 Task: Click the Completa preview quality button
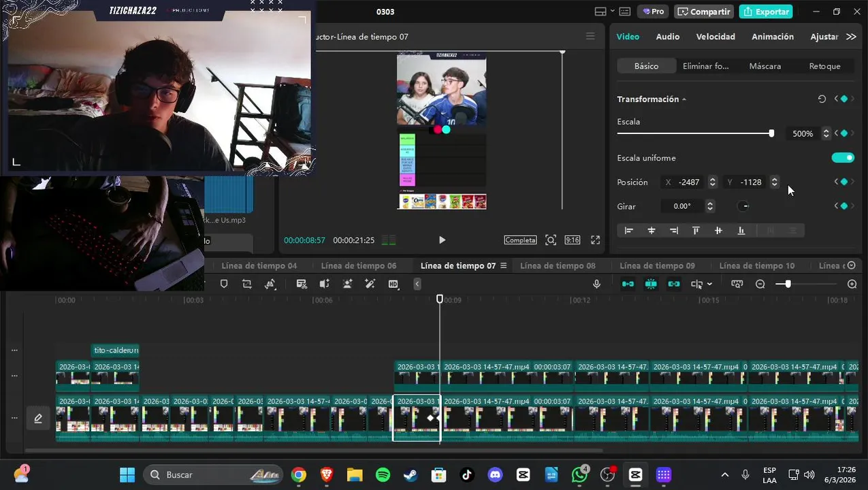click(x=520, y=240)
